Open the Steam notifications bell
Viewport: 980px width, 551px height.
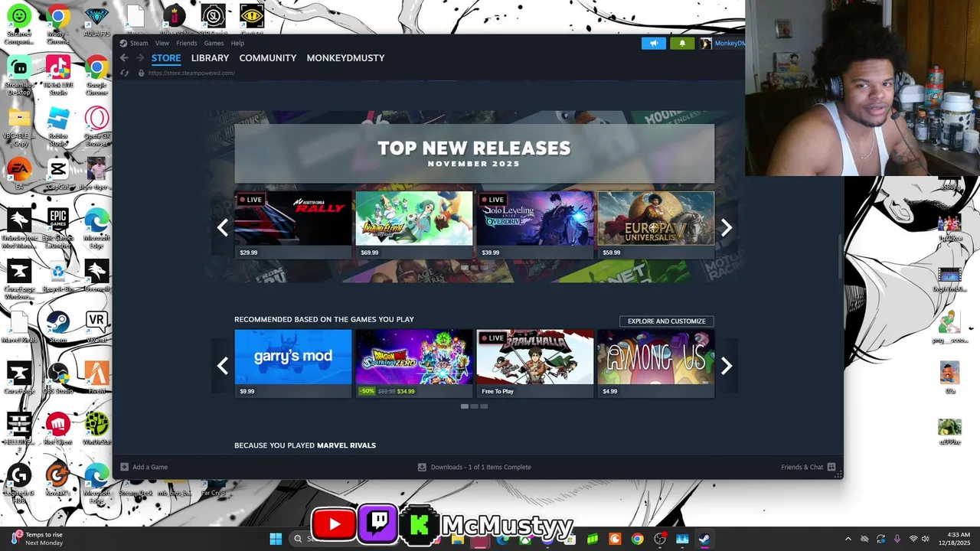682,44
